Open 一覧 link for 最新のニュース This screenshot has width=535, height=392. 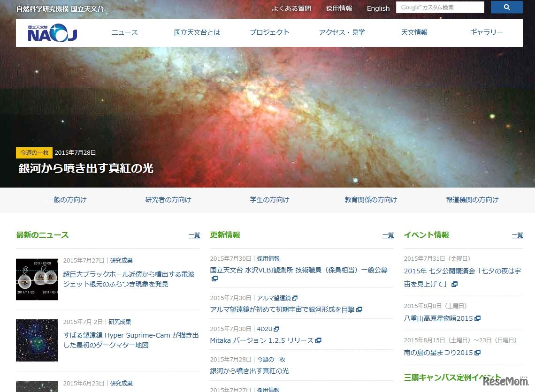tap(194, 235)
